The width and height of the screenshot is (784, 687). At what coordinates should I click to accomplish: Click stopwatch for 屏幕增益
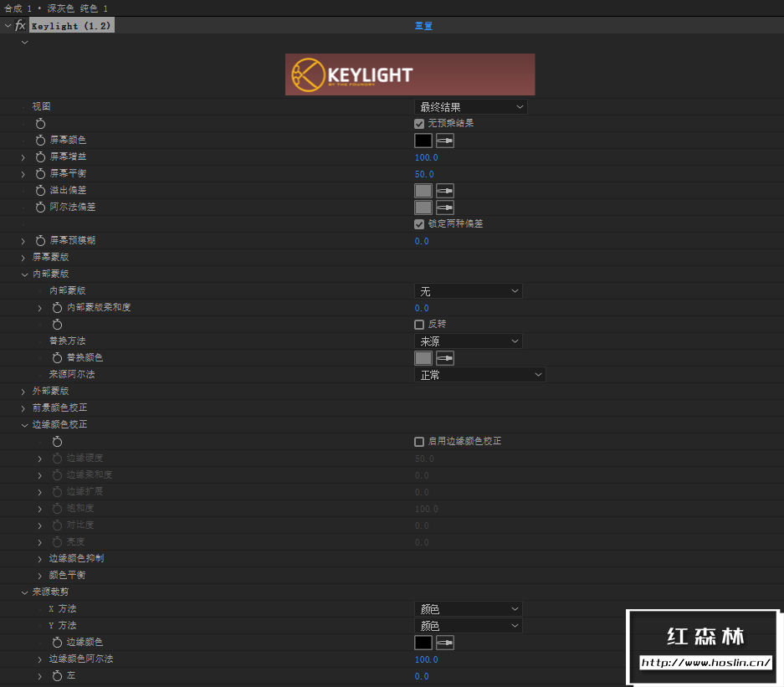40,157
